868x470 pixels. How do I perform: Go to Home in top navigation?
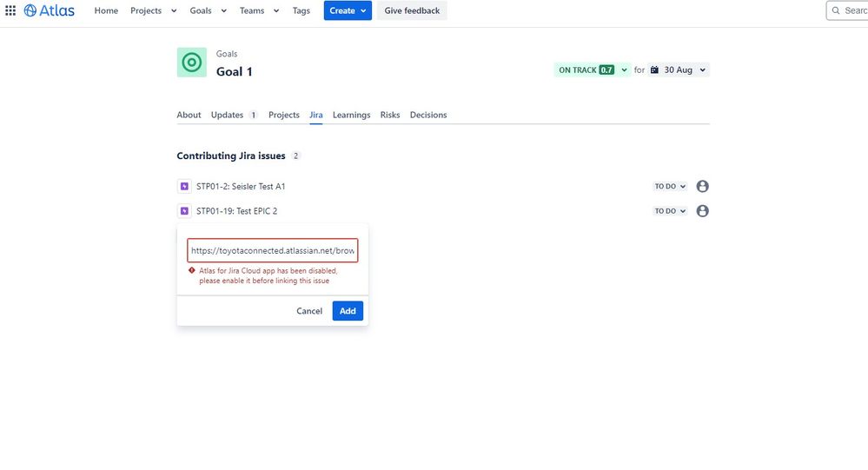(106, 10)
